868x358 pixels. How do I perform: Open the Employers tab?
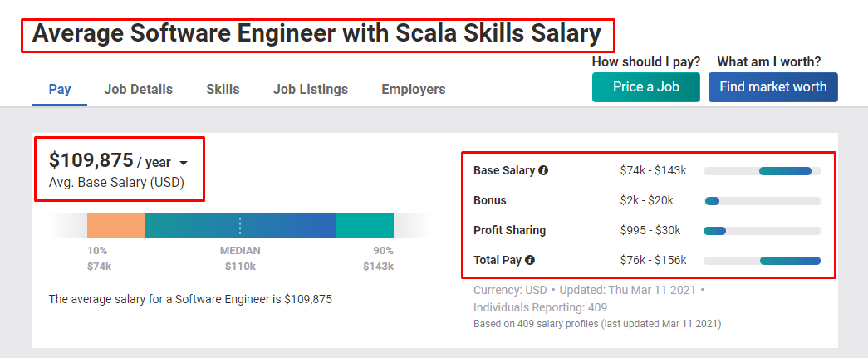[414, 89]
